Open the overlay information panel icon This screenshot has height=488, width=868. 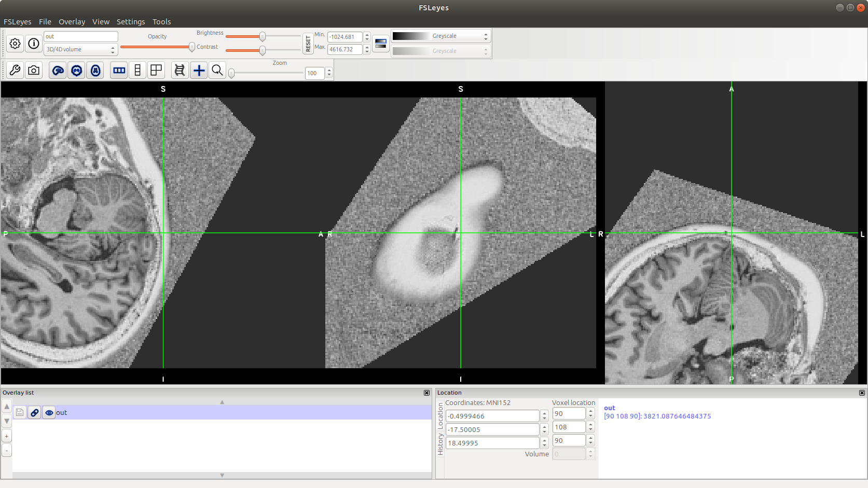tap(33, 44)
